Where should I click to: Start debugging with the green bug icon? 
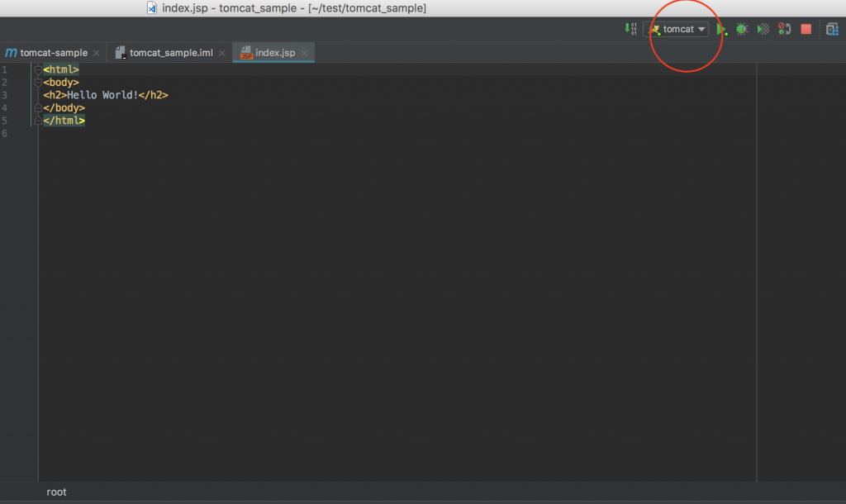(742, 29)
